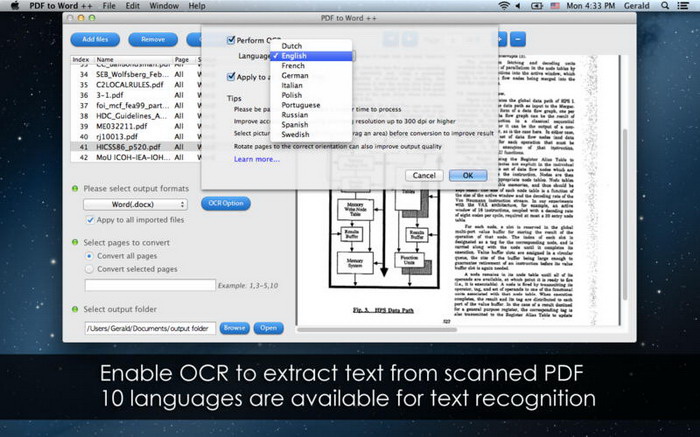Select row 38 HDC_Guidelines_A file
Image resolution: width=700 pixels, height=437 pixels.
point(136,116)
